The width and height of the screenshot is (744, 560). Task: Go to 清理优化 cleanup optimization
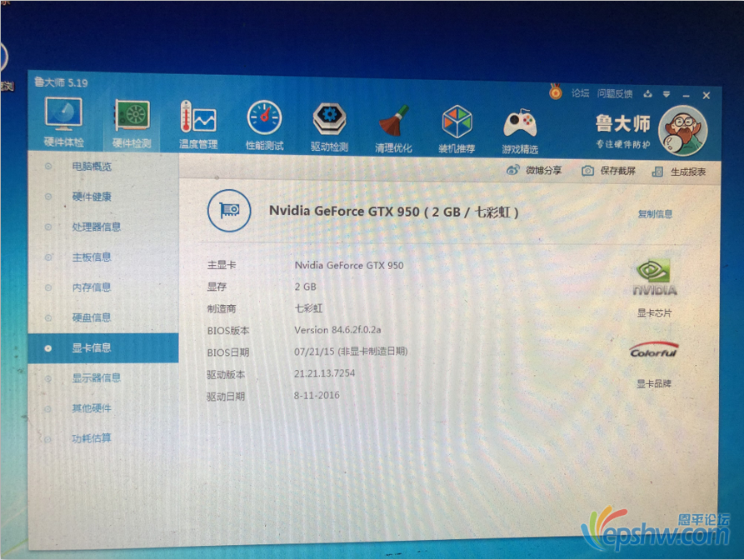click(x=393, y=128)
